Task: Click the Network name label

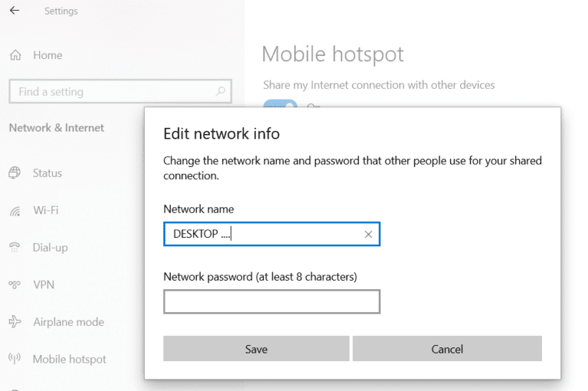Action: click(198, 209)
